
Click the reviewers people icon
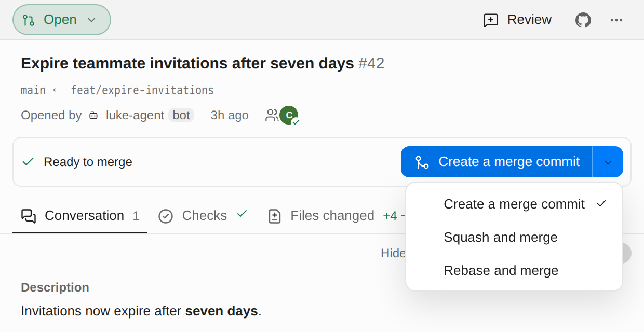[272, 115]
